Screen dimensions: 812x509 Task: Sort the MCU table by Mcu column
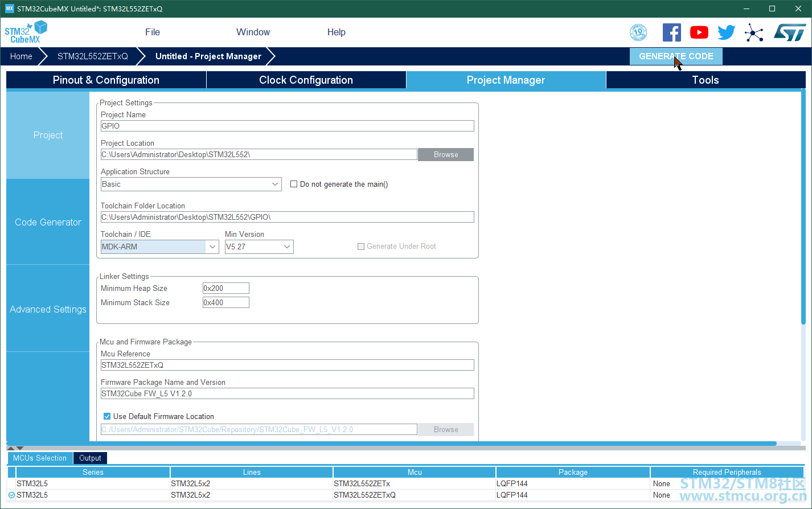point(415,473)
